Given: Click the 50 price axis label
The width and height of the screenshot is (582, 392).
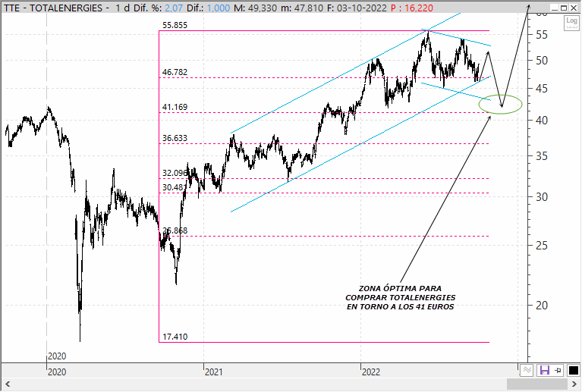Looking at the screenshot, I should click(x=542, y=61).
